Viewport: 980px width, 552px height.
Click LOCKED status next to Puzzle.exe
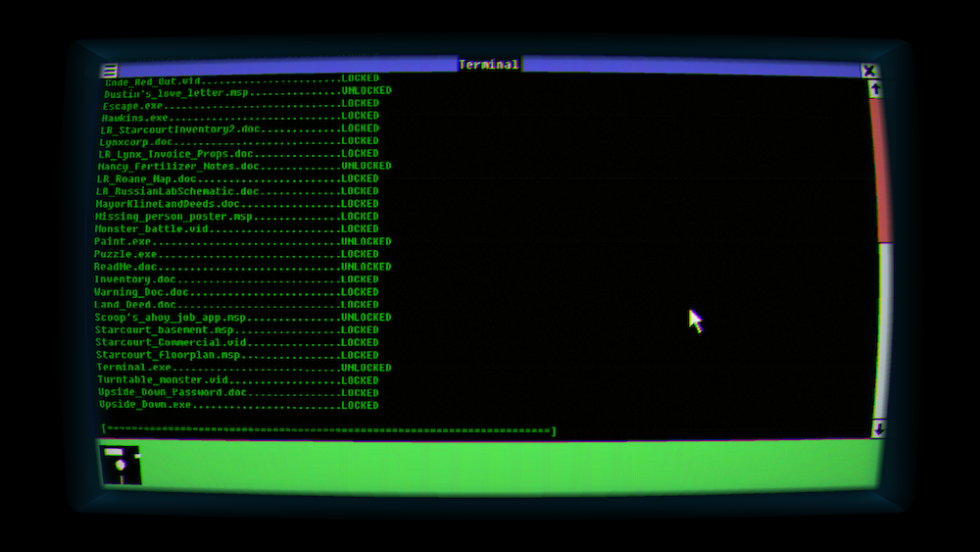point(360,254)
